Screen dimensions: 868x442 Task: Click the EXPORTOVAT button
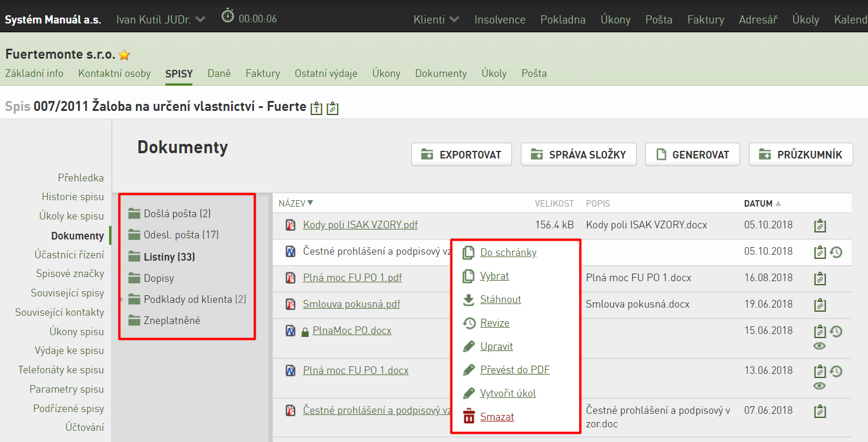[462, 155]
